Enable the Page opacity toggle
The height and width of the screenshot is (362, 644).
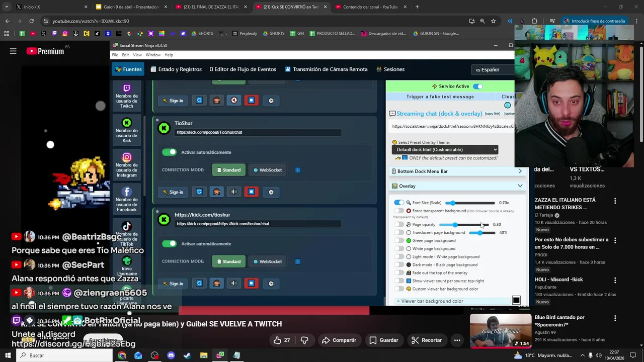click(399, 225)
